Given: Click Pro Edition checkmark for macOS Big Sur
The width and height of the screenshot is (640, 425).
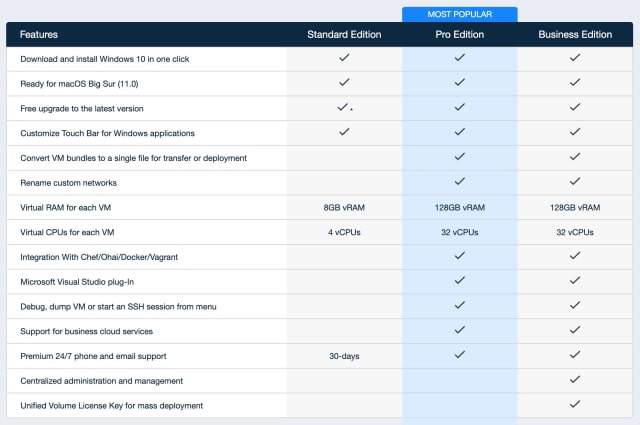Looking at the screenshot, I should click(x=460, y=82).
